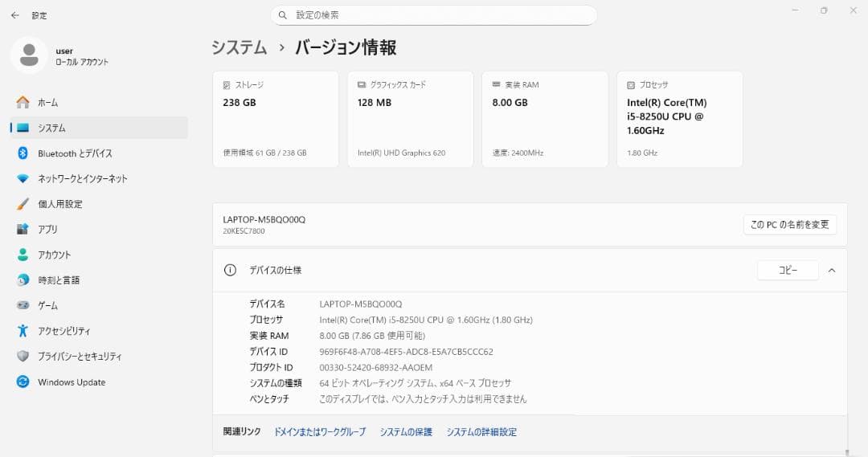Click the Accounts person icon
This screenshot has height=457, width=868.
click(23, 255)
